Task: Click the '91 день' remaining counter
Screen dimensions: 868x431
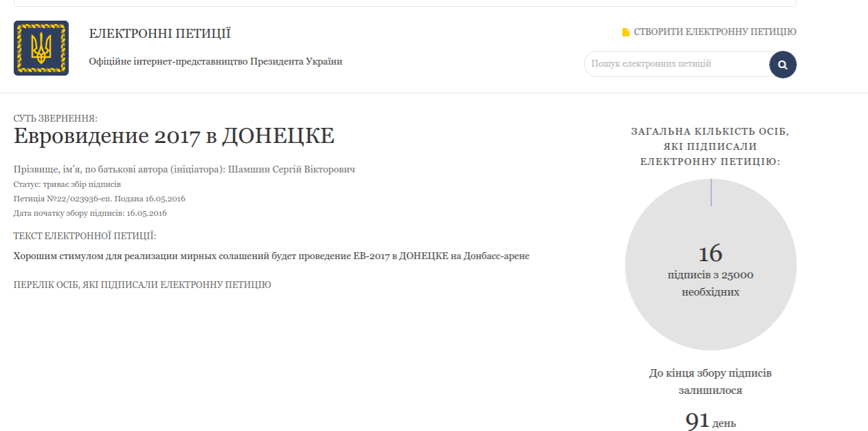Action: 711,421
